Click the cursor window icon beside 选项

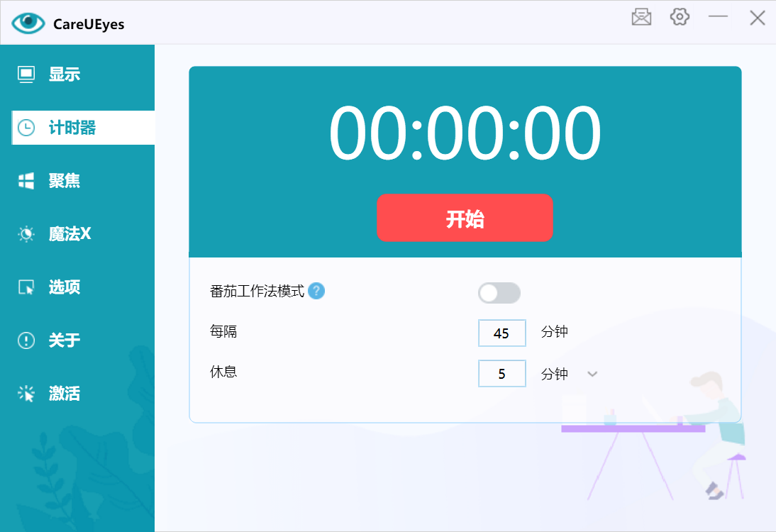pyautogui.click(x=26, y=287)
